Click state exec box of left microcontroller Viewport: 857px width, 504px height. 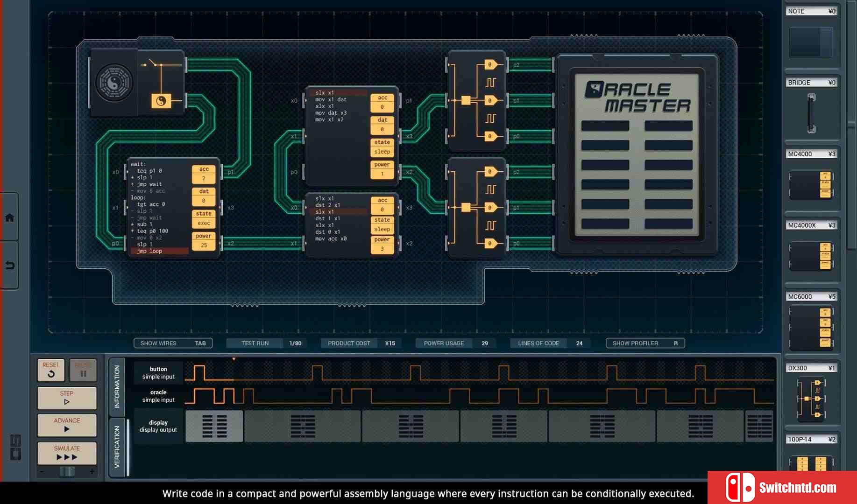204,218
